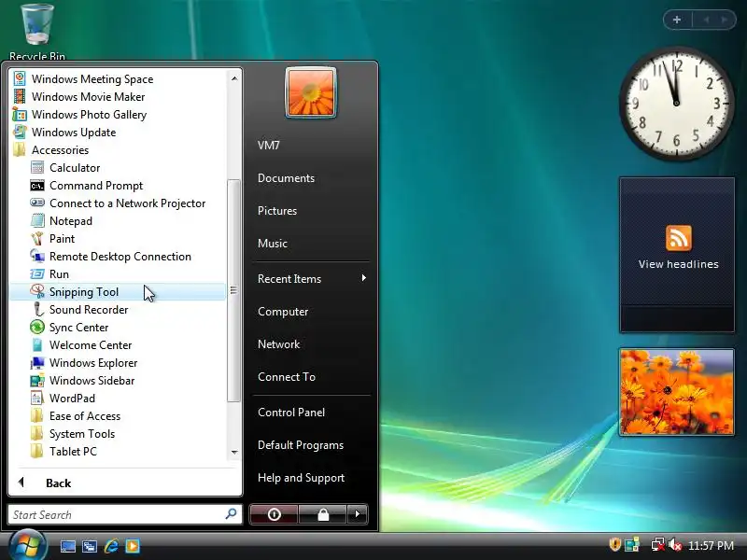The width and height of the screenshot is (747, 560).
Task: Click the orange flower user account picture
Action: (x=311, y=91)
